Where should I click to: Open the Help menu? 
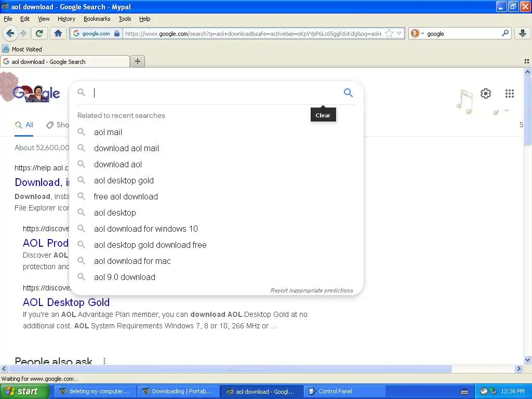[144, 19]
